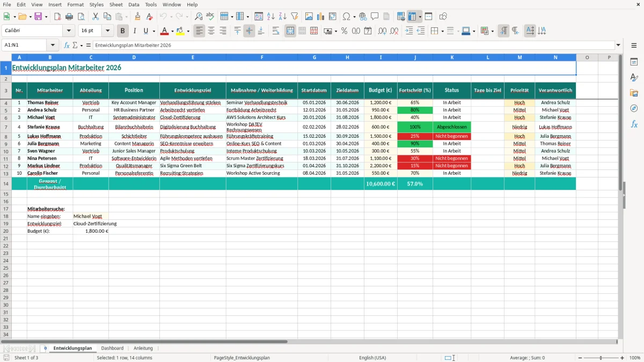Open the Data menu
Image resolution: width=644 pixels, height=362 pixels.
(x=134, y=4)
